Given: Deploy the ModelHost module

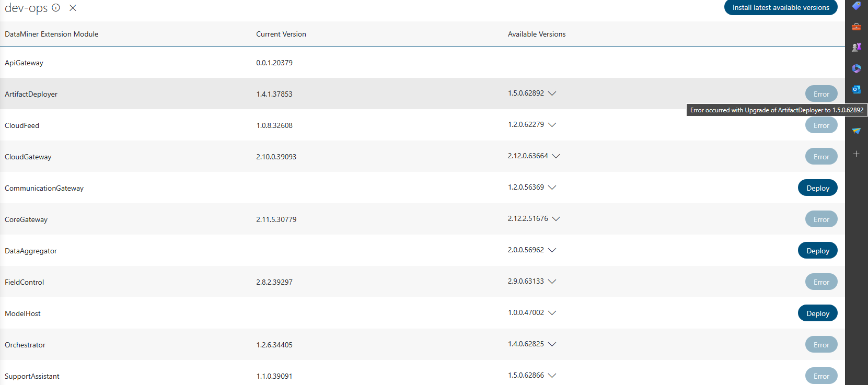Looking at the screenshot, I should click(x=817, y=313).
